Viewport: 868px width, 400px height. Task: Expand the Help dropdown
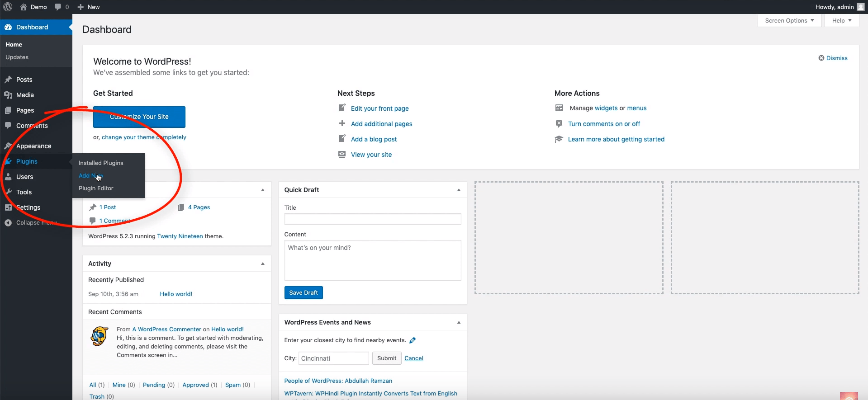(842, 20)
